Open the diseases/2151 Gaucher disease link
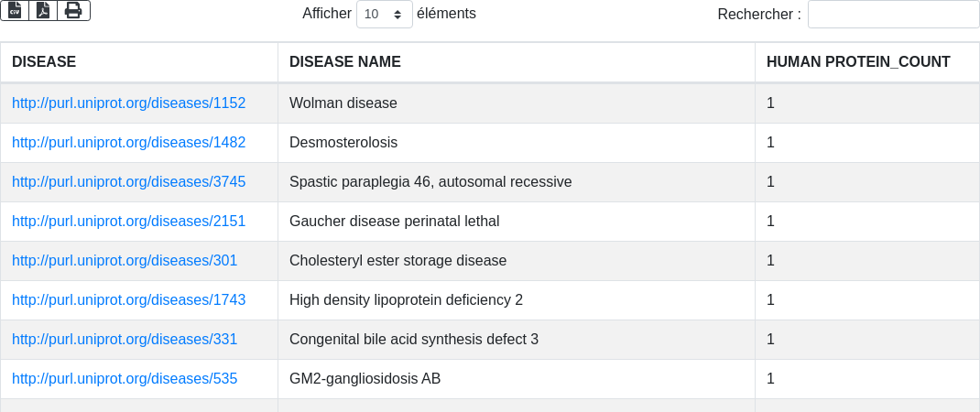Screen dimensions: 980x412 pyautogui.click(x=129, y=222)
